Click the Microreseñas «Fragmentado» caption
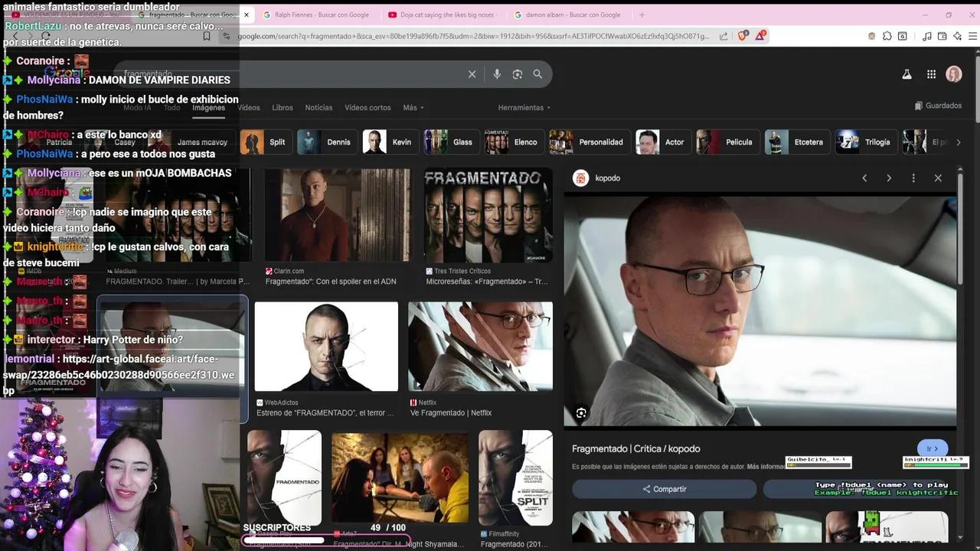980x551 pixels. click(487, 282)
